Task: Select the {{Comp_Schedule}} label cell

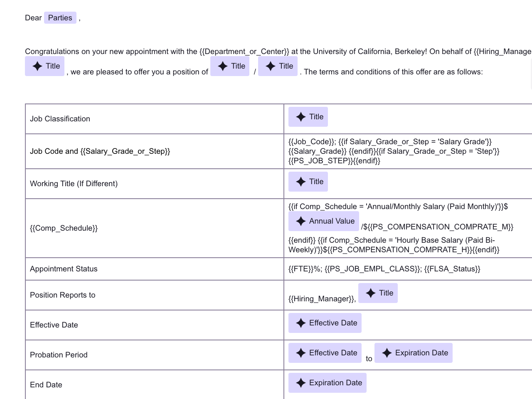Action: point(64,228)
